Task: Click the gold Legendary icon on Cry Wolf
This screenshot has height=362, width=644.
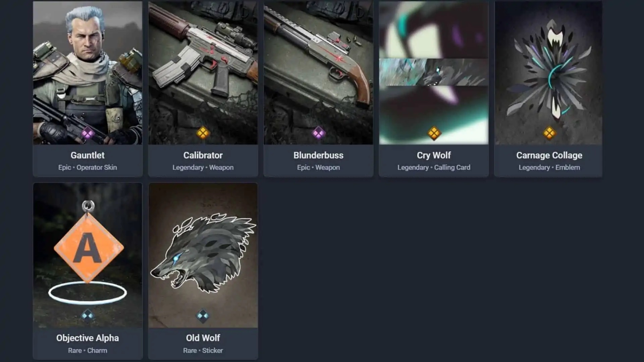Action: coord(434,133)
